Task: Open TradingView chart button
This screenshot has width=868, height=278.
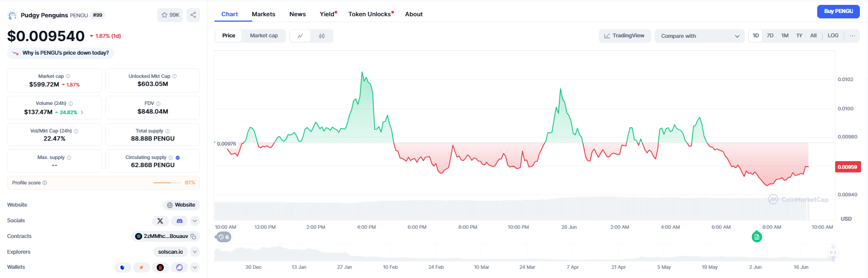Action: (x=624, y=36)
